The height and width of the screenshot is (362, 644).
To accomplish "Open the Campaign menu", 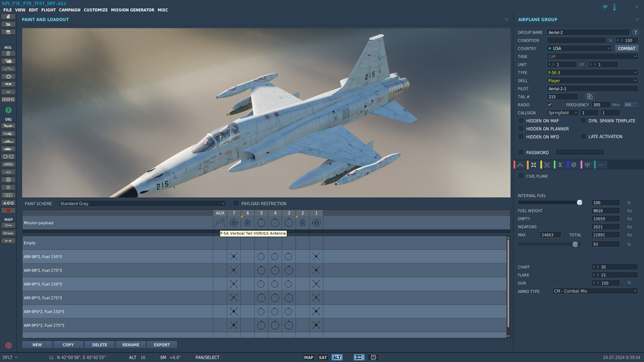I will tap(70, 10).
